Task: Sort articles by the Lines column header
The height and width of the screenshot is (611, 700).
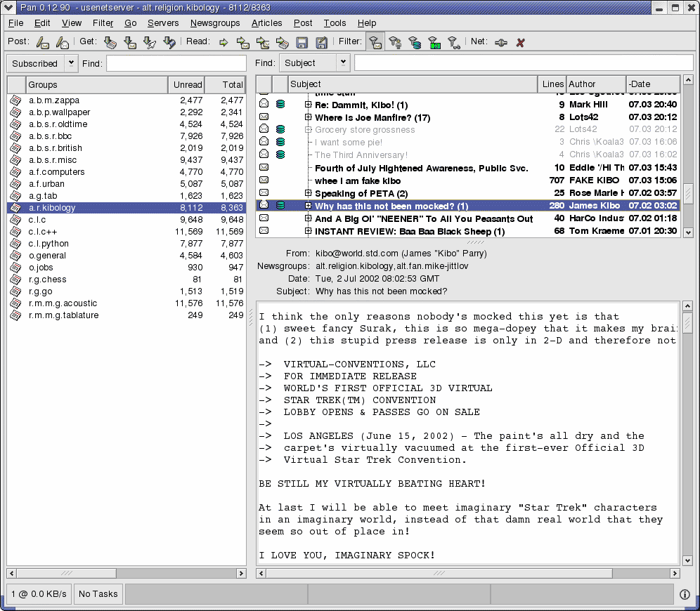Action: point(552,84)
